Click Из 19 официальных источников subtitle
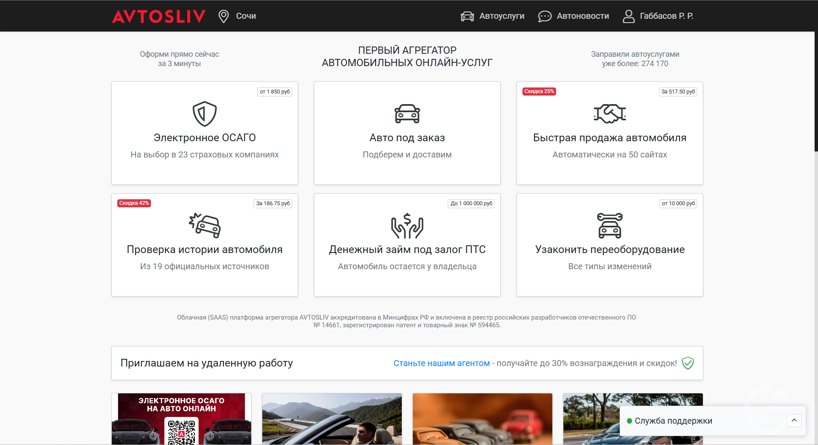Image resolution: width=818 pixels, height=445 pixels. (x=204, y=266)
